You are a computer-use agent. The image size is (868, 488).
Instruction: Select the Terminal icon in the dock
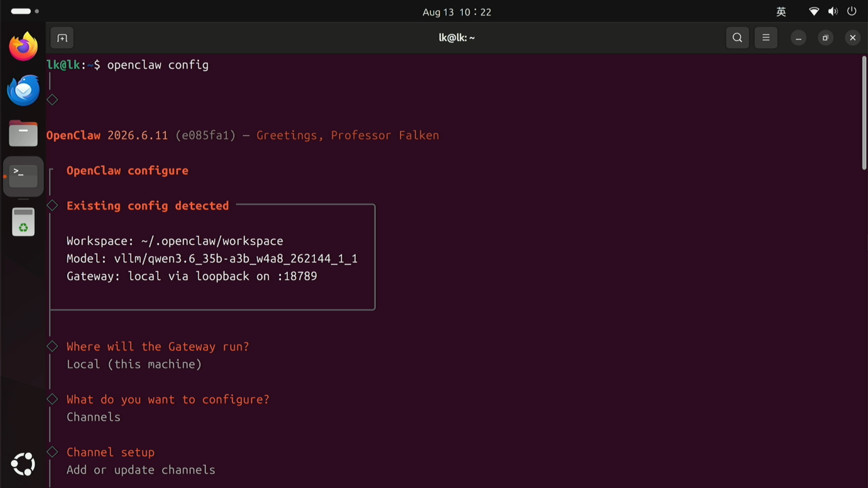(23, 176)
